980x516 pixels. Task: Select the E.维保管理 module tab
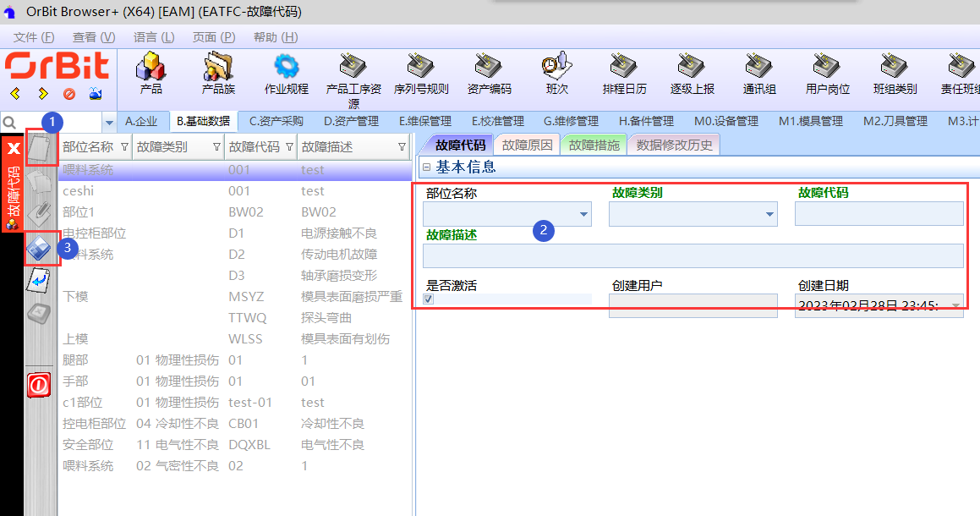(425, 121)
